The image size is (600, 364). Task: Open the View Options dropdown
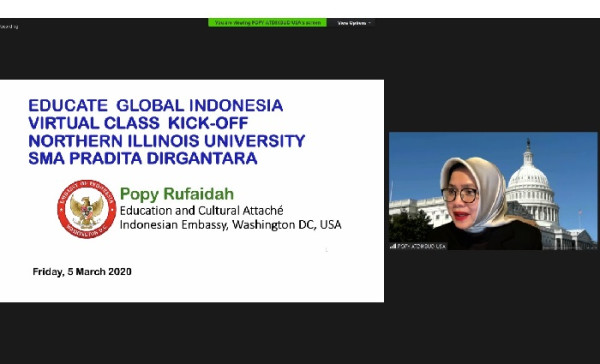click(x=354, y=23)
